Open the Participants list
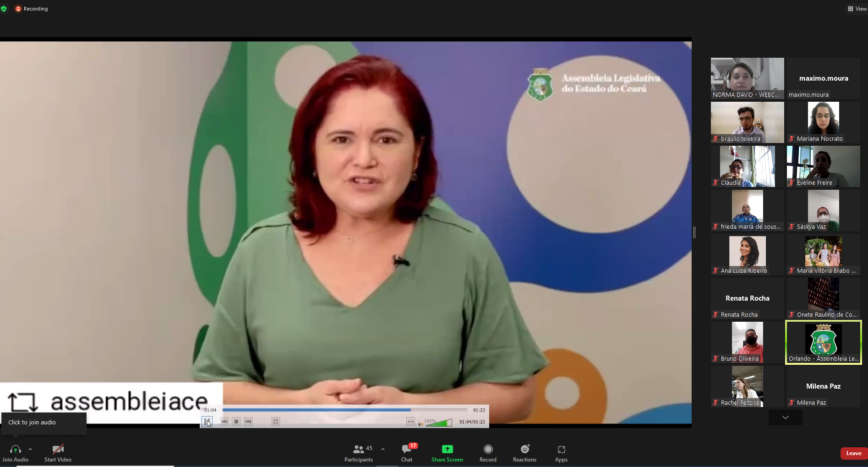The width and height of the screenshot is (868, 467). 359,452
